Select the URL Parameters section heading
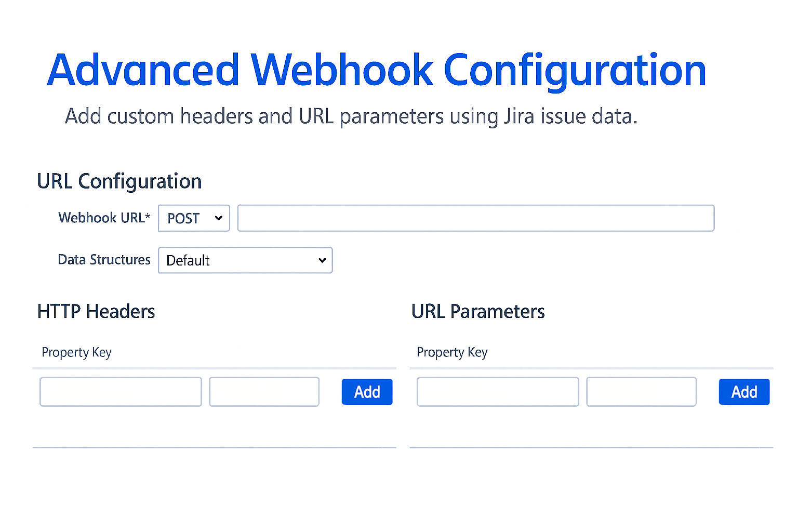The width and height of the screenshot is (798, 532). coord(478,312)
